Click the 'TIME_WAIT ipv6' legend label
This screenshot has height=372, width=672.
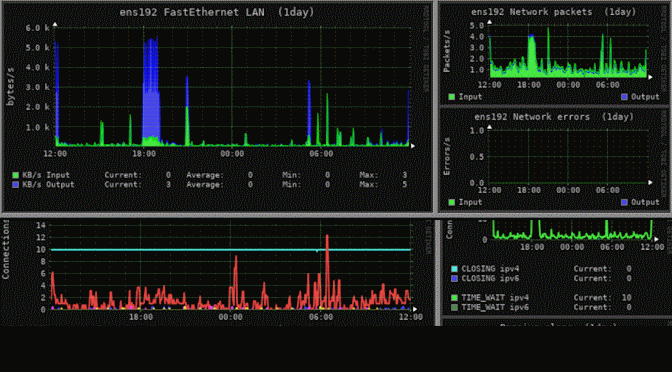[495, 307]
